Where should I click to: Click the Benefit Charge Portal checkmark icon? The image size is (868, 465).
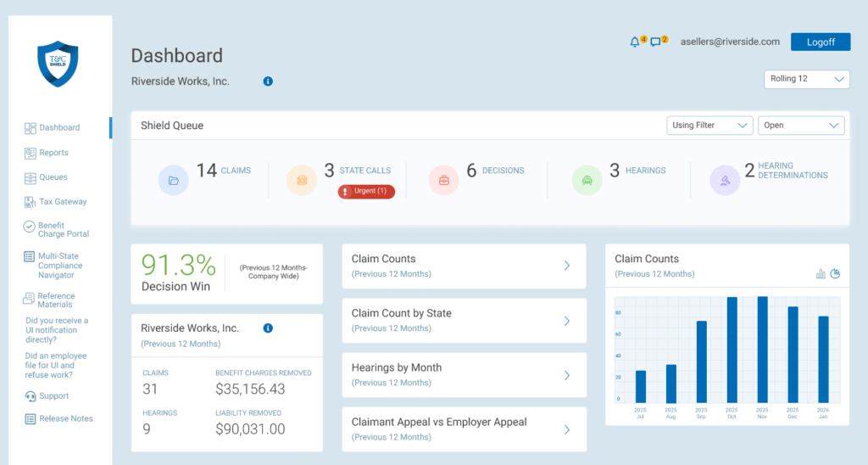(x=29, y=226)
